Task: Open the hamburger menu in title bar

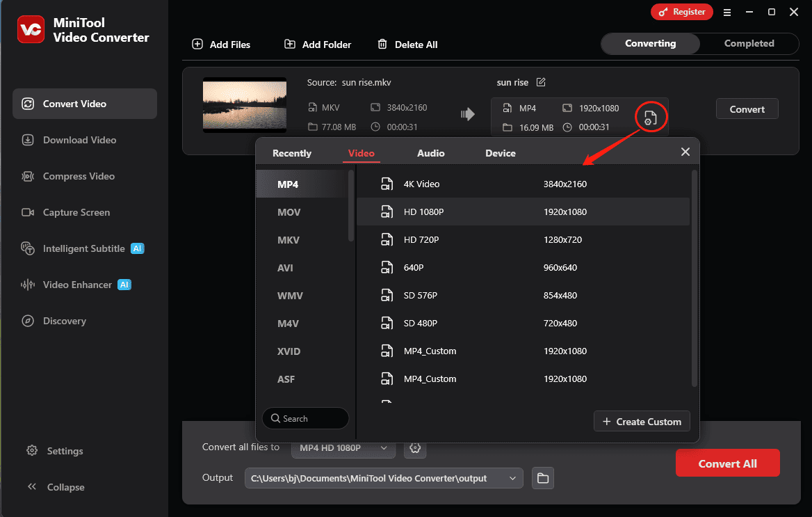Action: (727, 13)
